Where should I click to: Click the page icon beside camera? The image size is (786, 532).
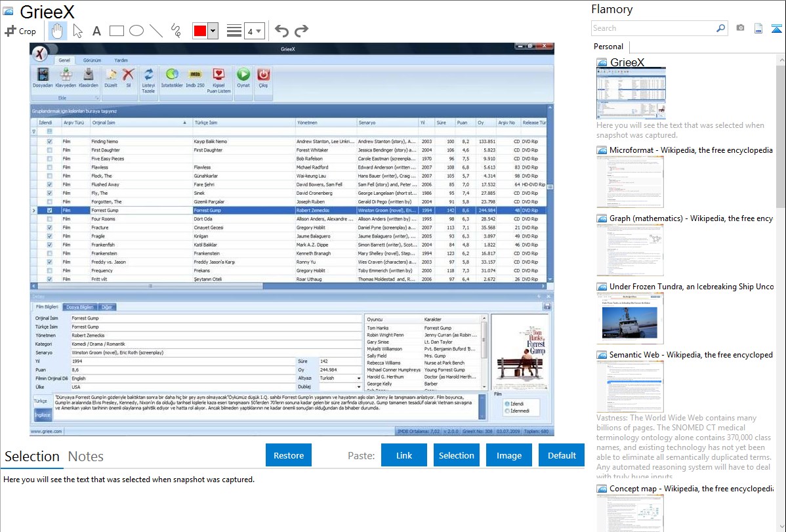[758, 28]
